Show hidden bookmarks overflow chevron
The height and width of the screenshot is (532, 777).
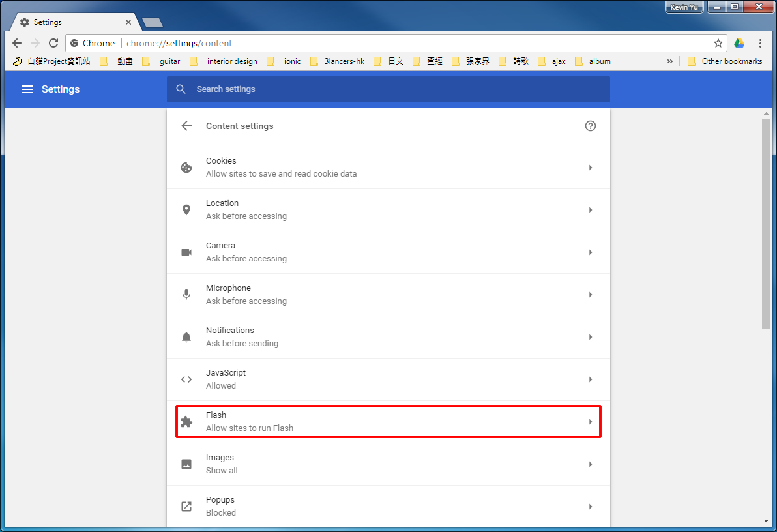(x=670, y=61)
